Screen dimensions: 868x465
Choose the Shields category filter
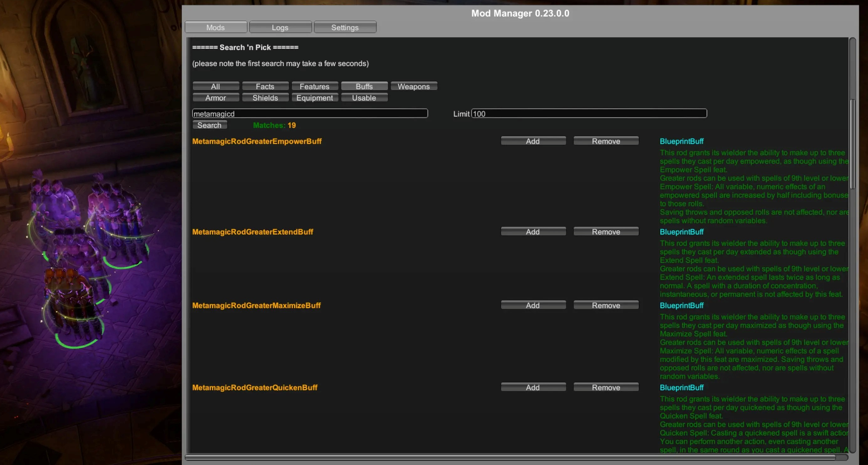[x=265, y=98]
